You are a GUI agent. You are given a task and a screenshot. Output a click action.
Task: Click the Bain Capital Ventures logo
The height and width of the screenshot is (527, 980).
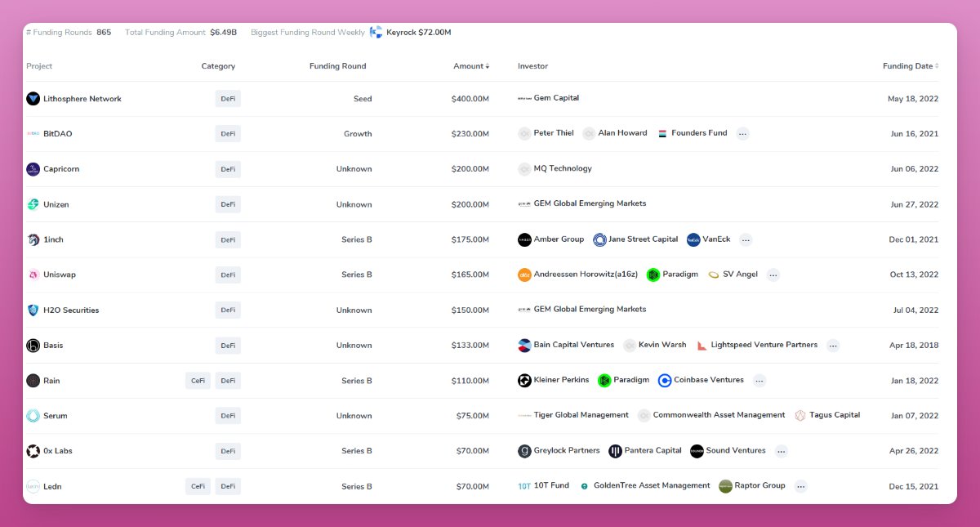(524, 346)
